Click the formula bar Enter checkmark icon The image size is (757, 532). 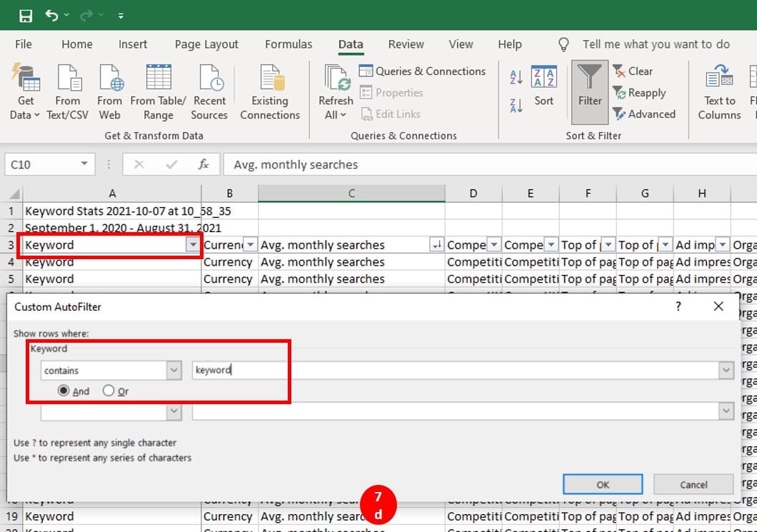click(x=171, y=165)
